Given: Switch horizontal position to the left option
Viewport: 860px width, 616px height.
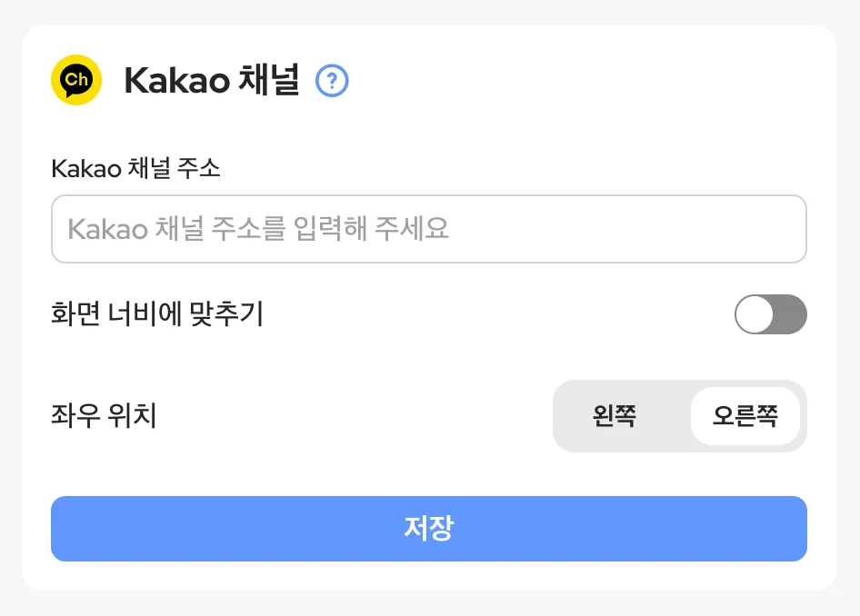Looking at the screenshot, I should pos(615,416).
